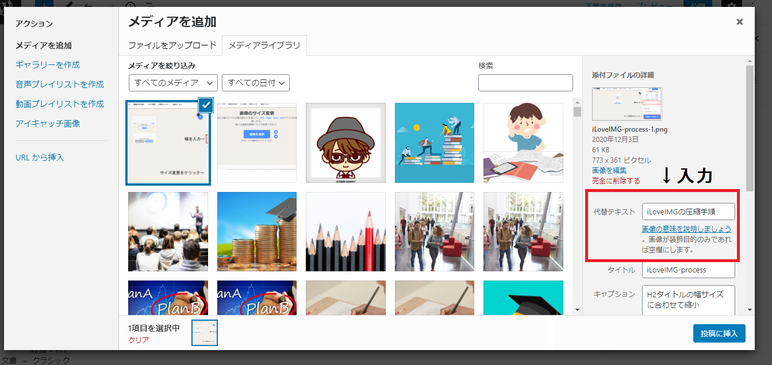
Task: Select the iLoveIMG process screenshot thumbnail
Action: coord(168,143)
